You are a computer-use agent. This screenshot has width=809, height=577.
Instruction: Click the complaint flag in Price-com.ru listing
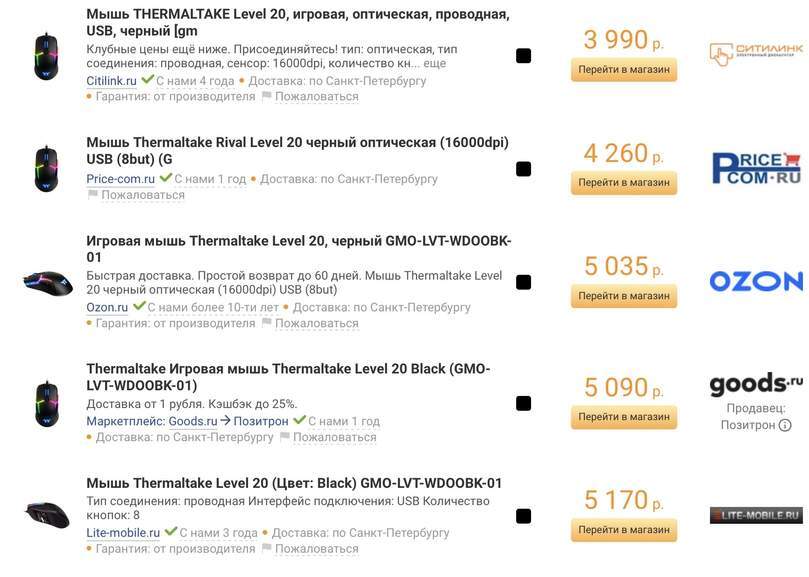(93, 195)
